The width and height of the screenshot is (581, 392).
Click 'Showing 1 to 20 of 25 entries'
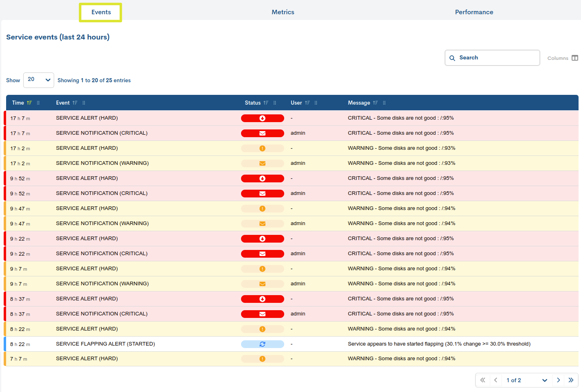94,80
